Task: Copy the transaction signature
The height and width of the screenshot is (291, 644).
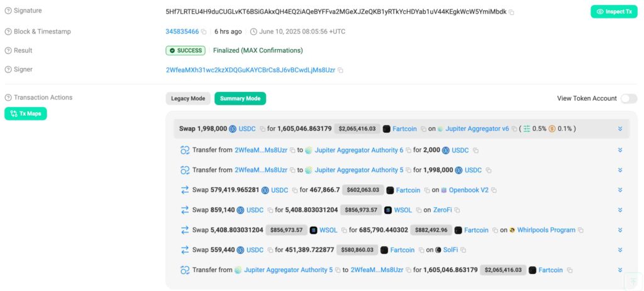Action: click(511, 13)
